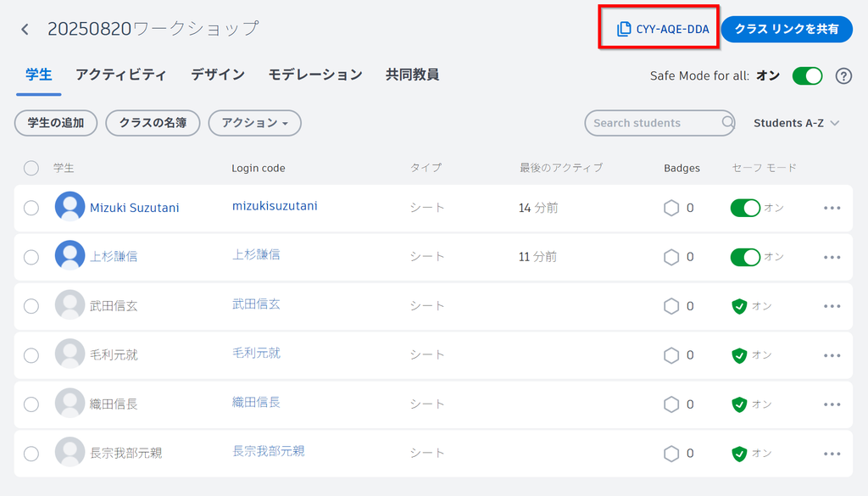Click the back arrow beside the class title

click(x=25, y=30)
